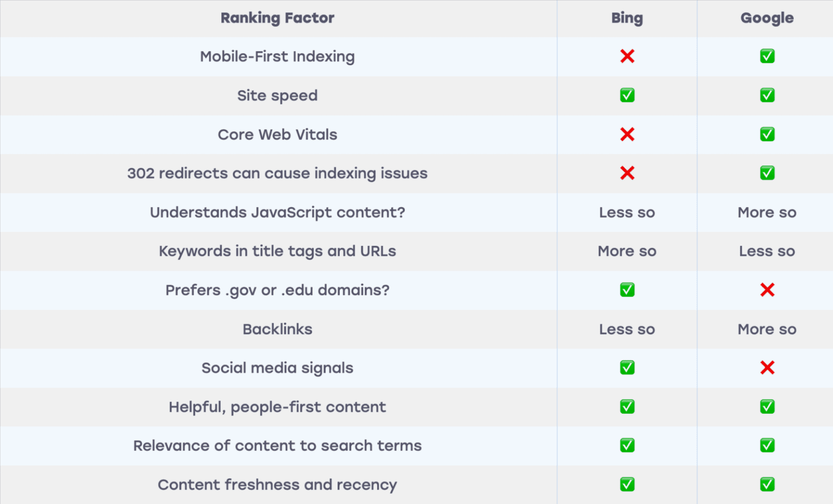Click Bing's red X for Core Web Vitals
This screenshot has width=833, height=504.
627,134
